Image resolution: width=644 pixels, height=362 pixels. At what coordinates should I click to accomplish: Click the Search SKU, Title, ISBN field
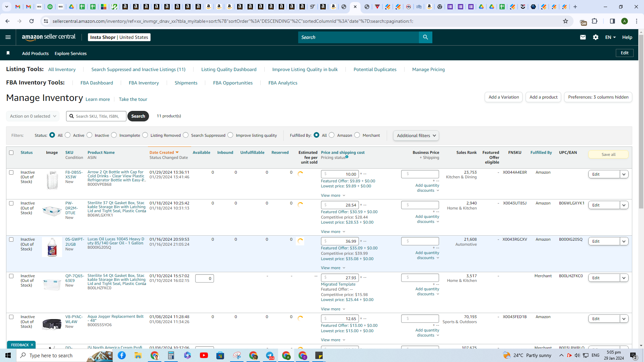[x=96, y=116]
